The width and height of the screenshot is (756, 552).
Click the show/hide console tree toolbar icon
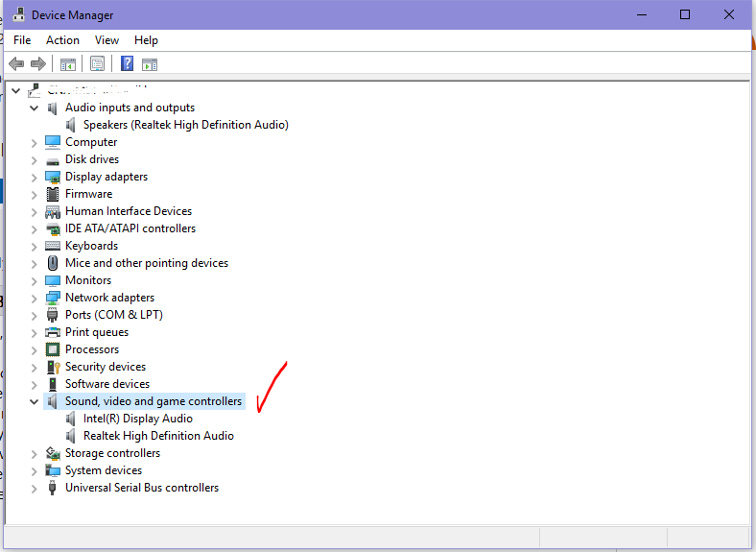[68, 63]
